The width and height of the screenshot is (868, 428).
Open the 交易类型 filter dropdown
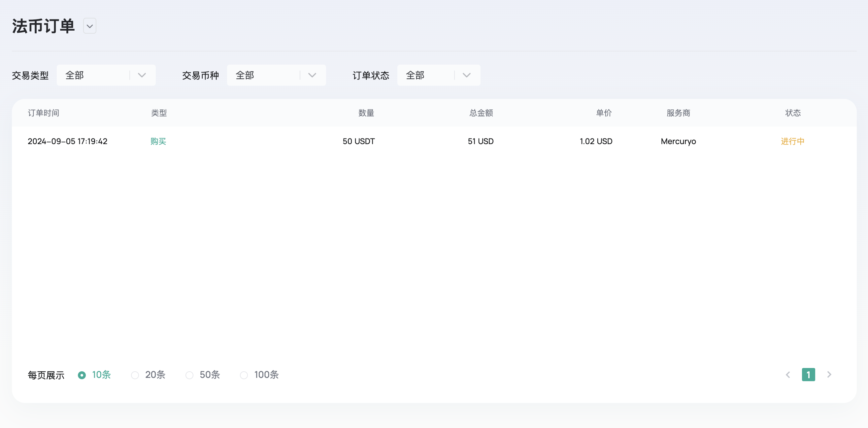pyautogui.click(x=106, y=75)
